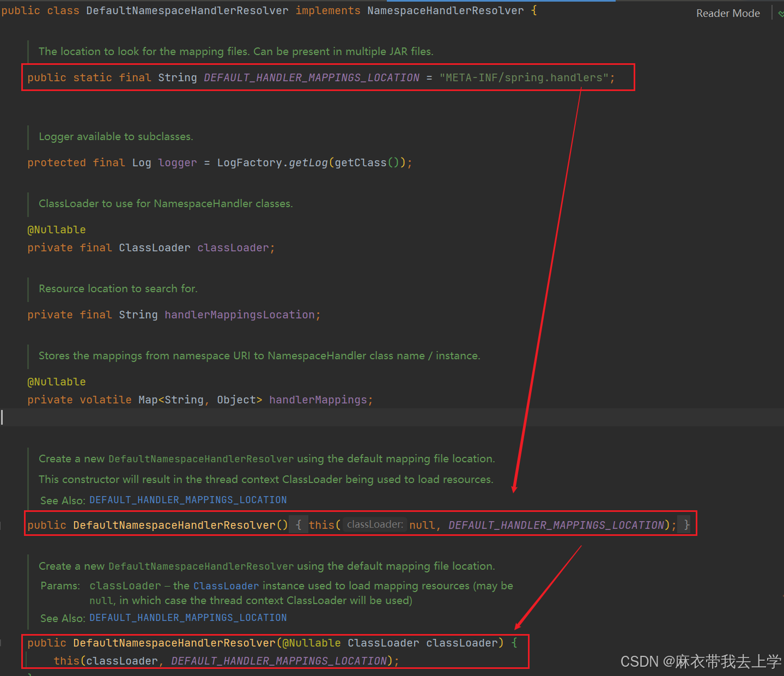Click the logger field name
784x676 pixels.
coord(178,162)
